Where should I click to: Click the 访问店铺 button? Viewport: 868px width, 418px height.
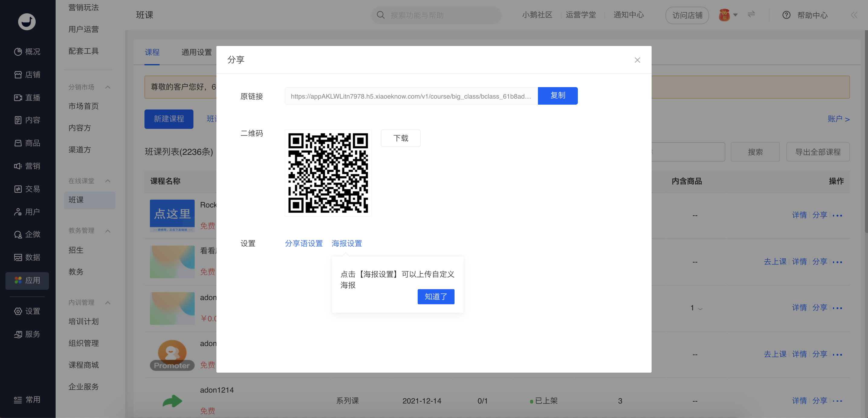(x=687, y=15)
